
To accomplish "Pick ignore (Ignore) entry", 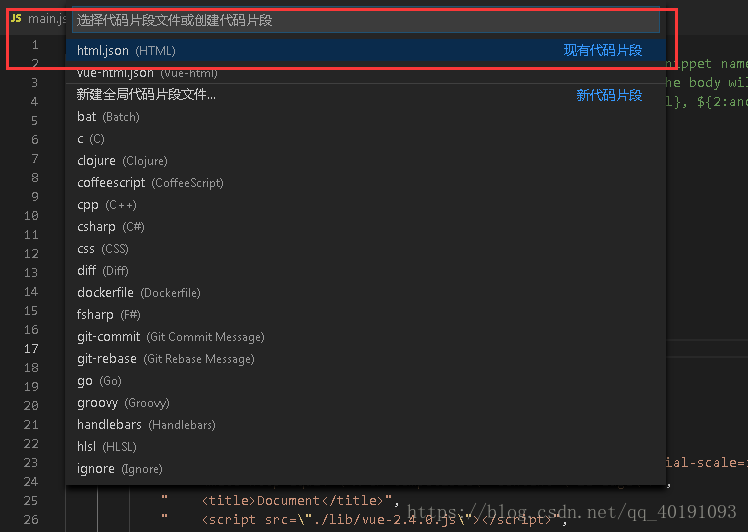I will pos(365,469).
